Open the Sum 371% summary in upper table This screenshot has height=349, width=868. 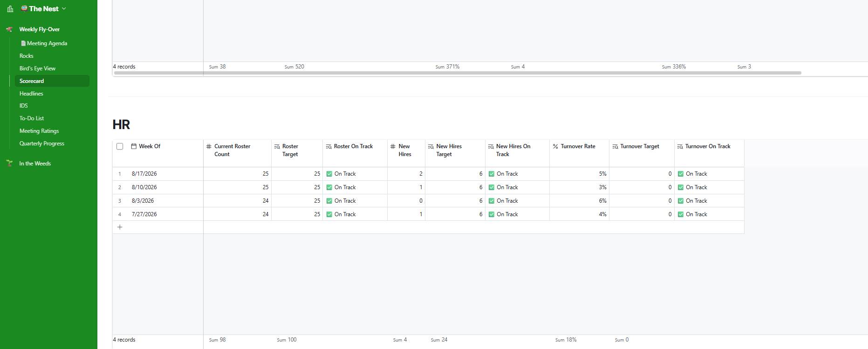[x=447, y=67]
